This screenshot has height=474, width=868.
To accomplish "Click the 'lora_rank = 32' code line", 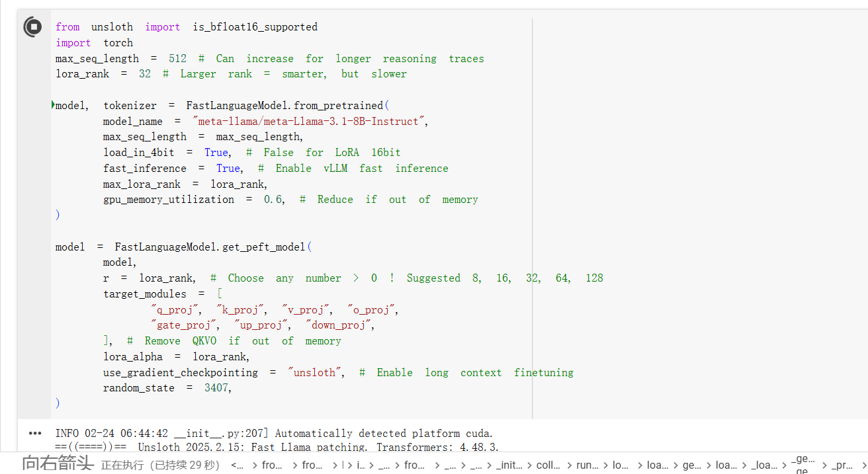I will 231,74.
